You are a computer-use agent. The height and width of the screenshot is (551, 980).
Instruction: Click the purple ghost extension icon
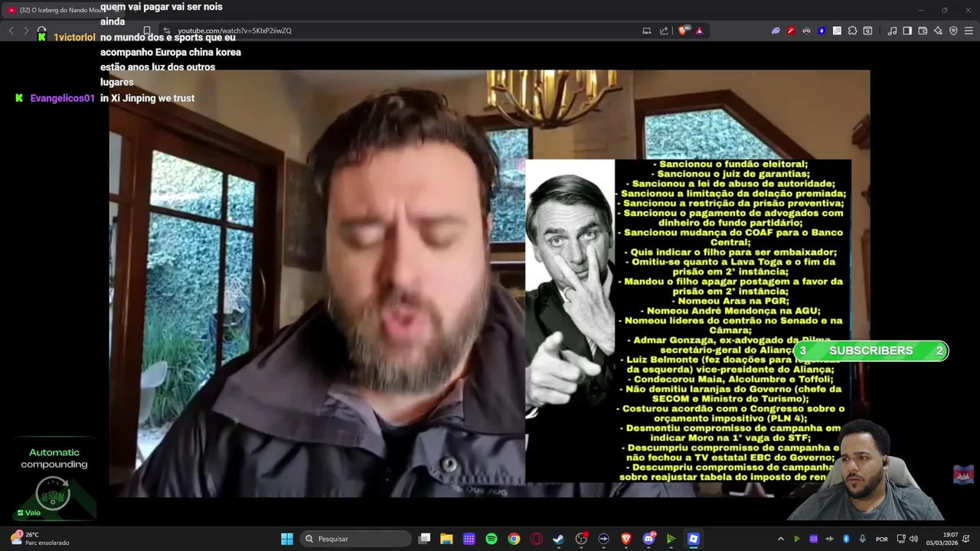776,31
